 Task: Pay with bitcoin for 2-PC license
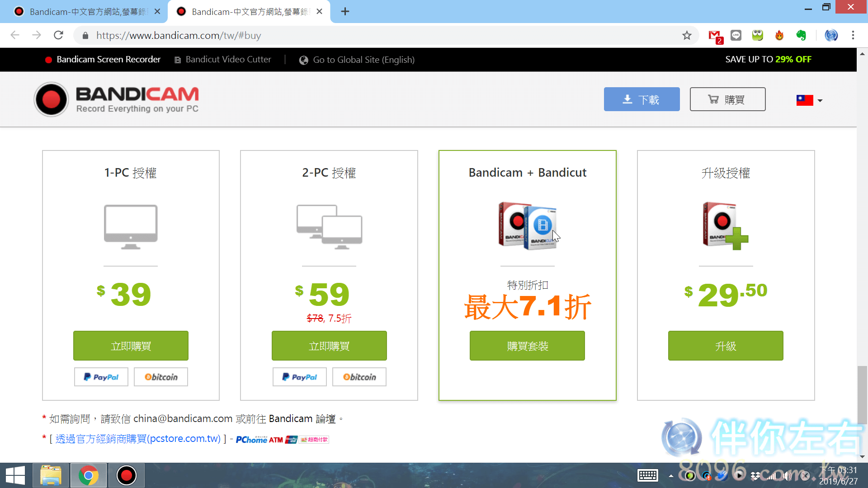coord(359,377)
